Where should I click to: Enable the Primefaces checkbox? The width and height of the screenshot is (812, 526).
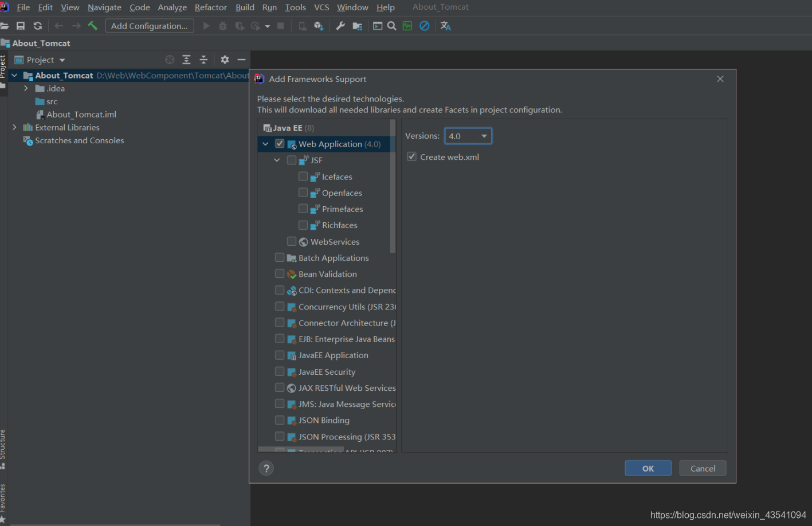point(303,209)
